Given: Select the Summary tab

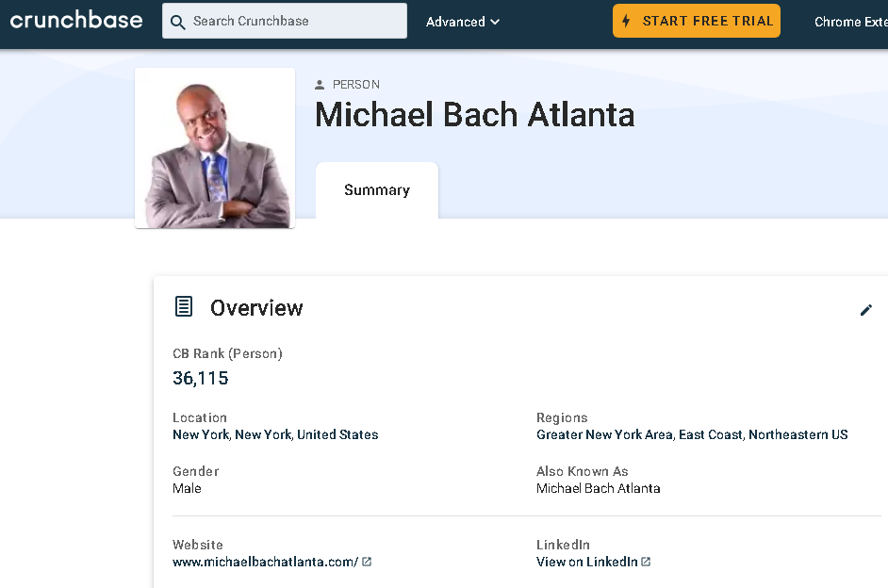Looking at the screenshot, I should [x=377, y=190].
